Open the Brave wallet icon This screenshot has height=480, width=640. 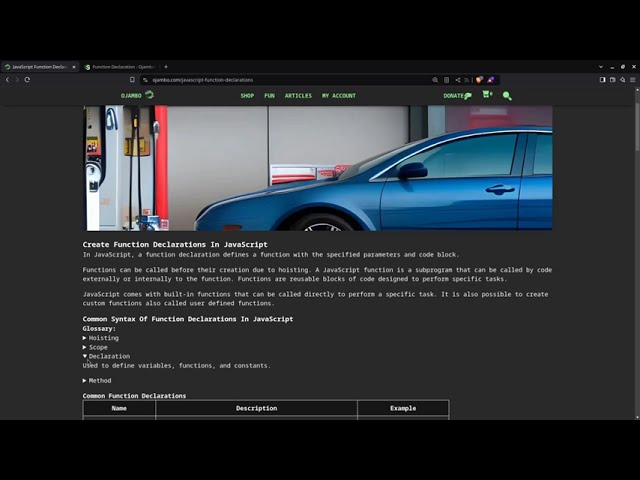point(613,80)
